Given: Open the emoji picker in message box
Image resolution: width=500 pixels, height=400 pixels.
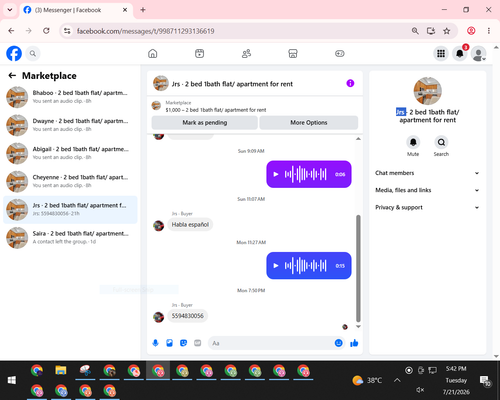Looking at the screenshot, I should coord(338,343).
